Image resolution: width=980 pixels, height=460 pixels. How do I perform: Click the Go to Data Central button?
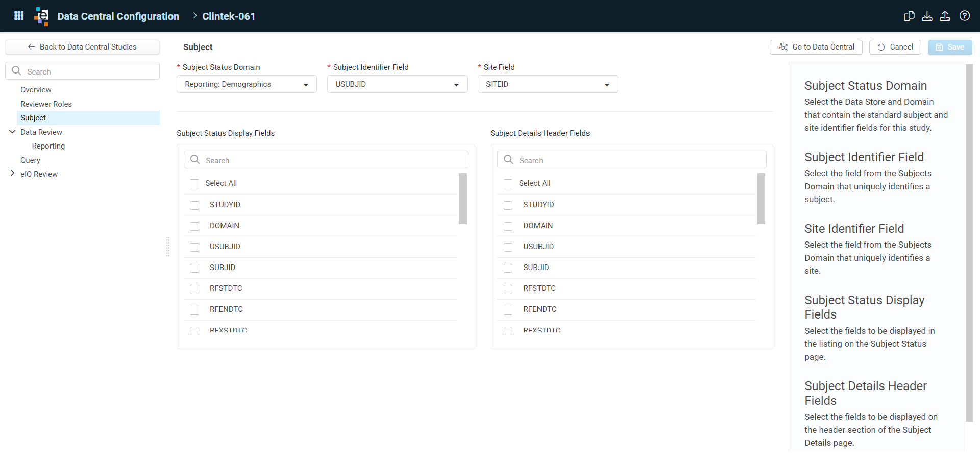816,47
